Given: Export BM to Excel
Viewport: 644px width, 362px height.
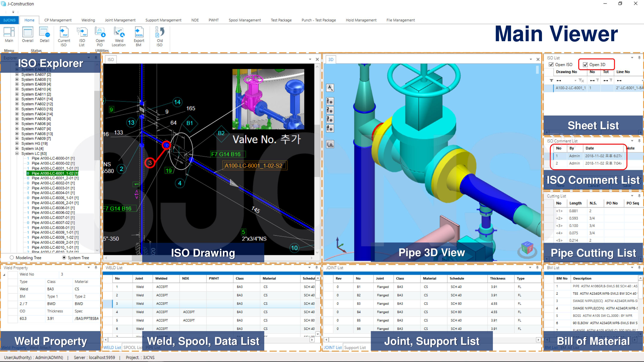Looking at the screenshot, I should (x=139, y=37).
